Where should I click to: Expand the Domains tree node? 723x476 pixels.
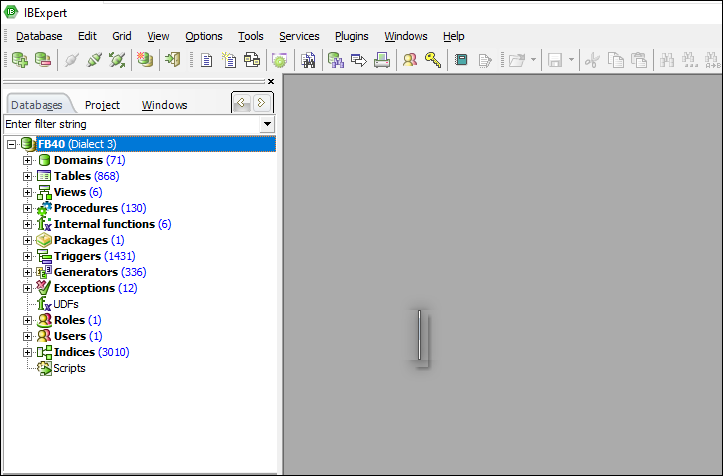coord(27,161)
